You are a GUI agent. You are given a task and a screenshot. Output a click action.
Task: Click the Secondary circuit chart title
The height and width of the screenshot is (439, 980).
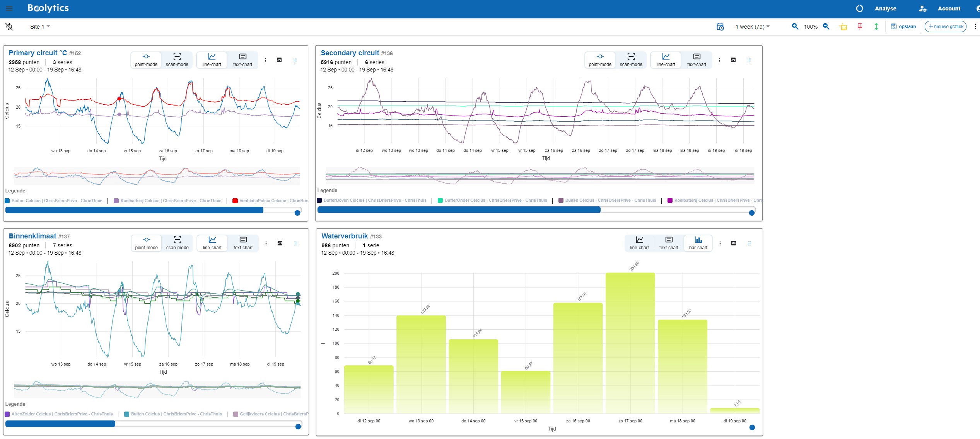[350, 53]
